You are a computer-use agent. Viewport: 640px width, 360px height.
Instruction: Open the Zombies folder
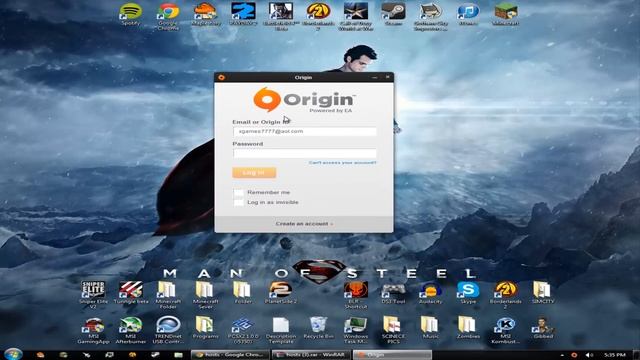tap(468, 328)
